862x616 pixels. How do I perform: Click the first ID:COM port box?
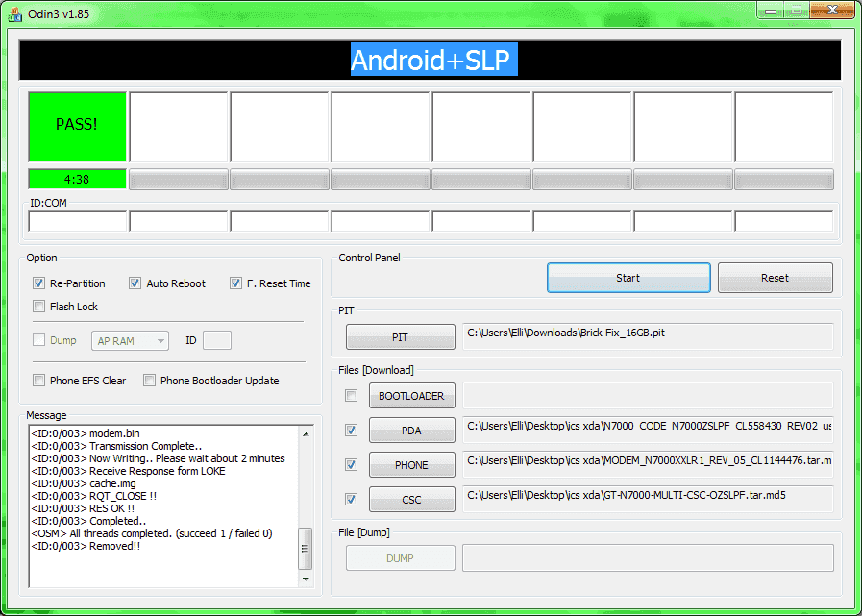pyautogui.click(x=78, y=221)
